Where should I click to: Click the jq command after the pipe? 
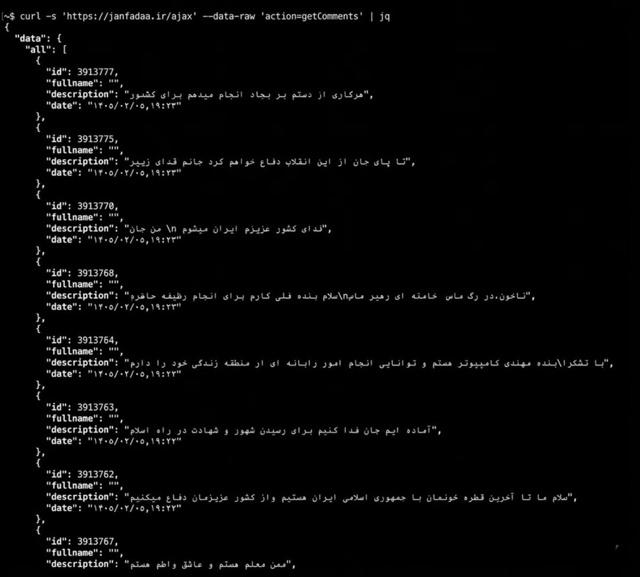coord(384,17)
